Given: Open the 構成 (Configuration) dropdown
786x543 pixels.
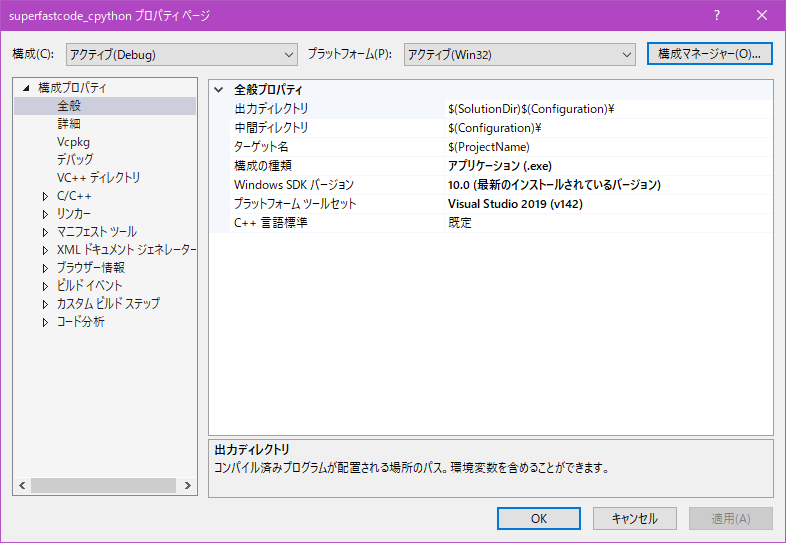Looking at the screenshot, I should tap(181, 54).
